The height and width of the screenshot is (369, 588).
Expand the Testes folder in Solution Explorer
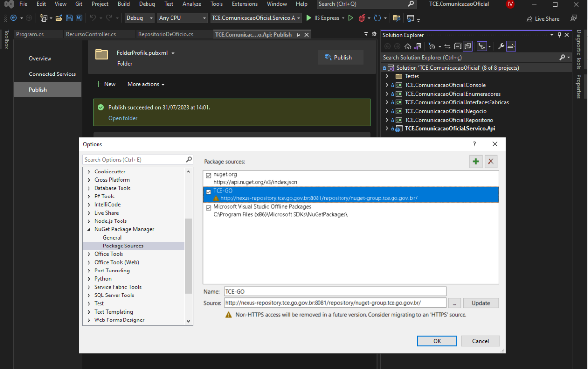click(x=387, y=76)
